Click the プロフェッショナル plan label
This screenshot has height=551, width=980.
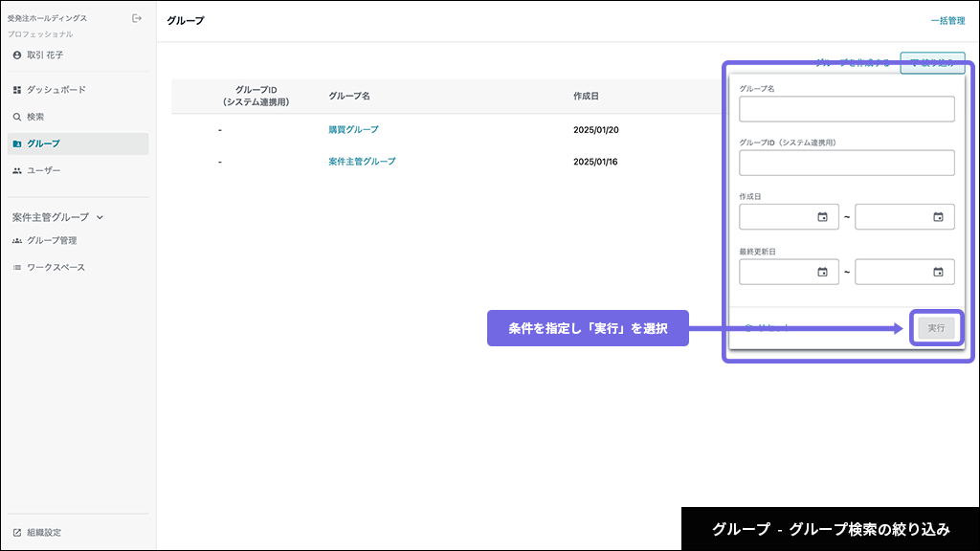(40, 34)
